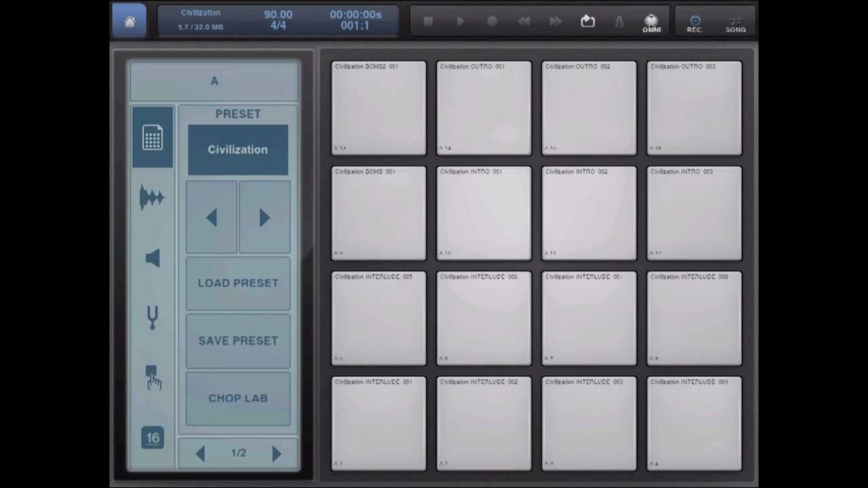Go to previous page arrow beside 1/2
Viewport: 868px width, 488px height.
[200, 453]
